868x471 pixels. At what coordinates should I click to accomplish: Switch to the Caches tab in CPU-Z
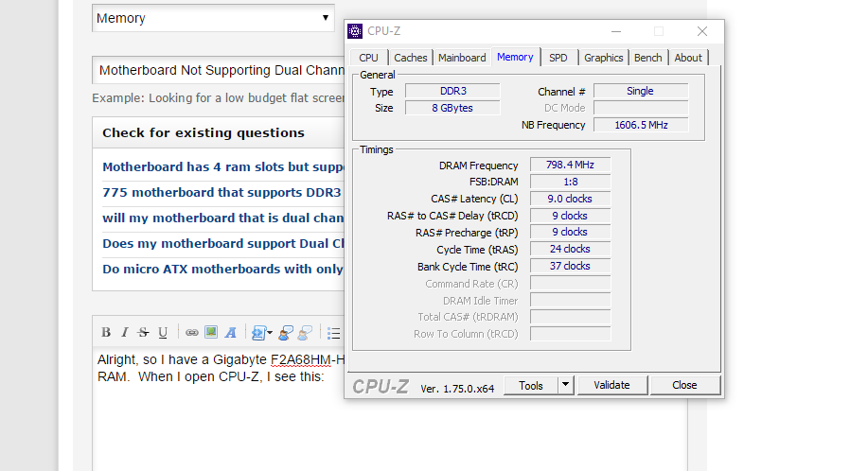(x=410, y=58)
